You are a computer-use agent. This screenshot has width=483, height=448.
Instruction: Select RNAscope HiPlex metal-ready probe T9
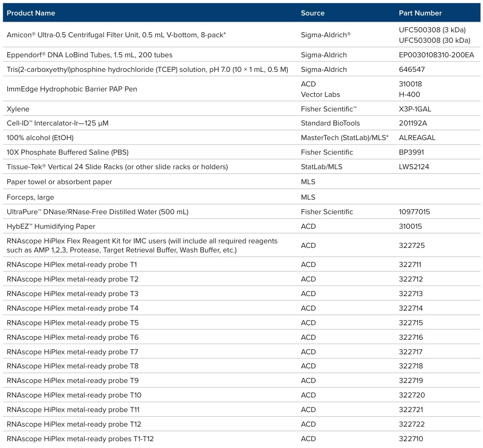(x=73, y=381)
